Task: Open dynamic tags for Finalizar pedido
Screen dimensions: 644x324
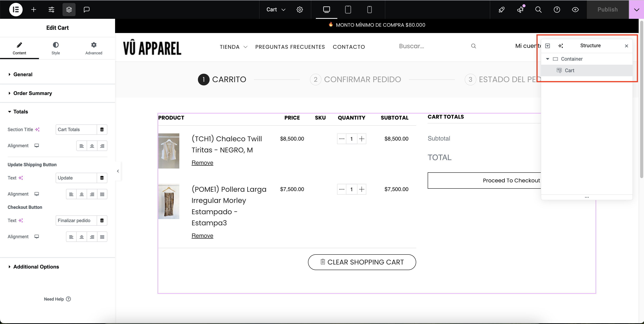Action: (x=102, y=220)
